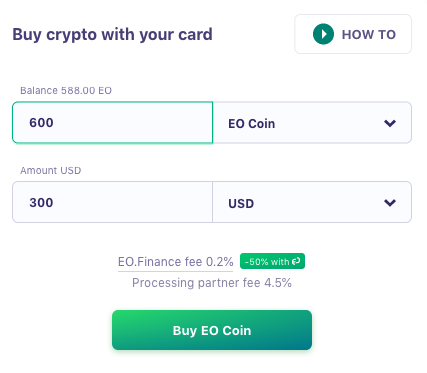This screenshot has width=427, height=373.
Task: Open the EO Coin currency dropdown
Action: (312, 123)
